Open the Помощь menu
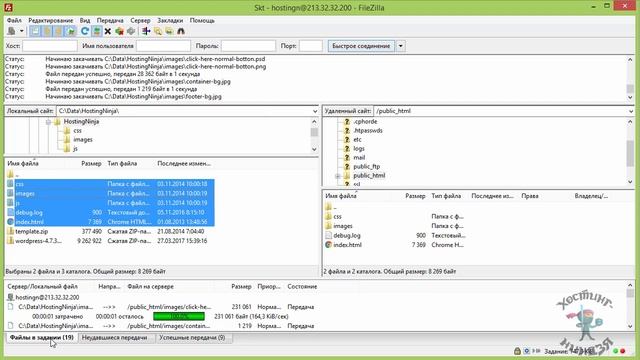 pos(202,20)
